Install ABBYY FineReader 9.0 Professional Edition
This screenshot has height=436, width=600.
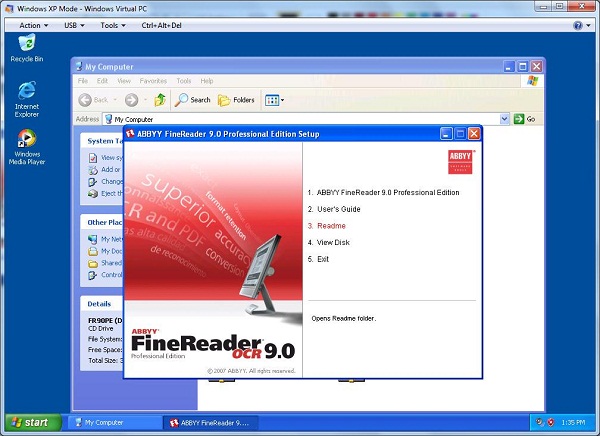(383, 193)
